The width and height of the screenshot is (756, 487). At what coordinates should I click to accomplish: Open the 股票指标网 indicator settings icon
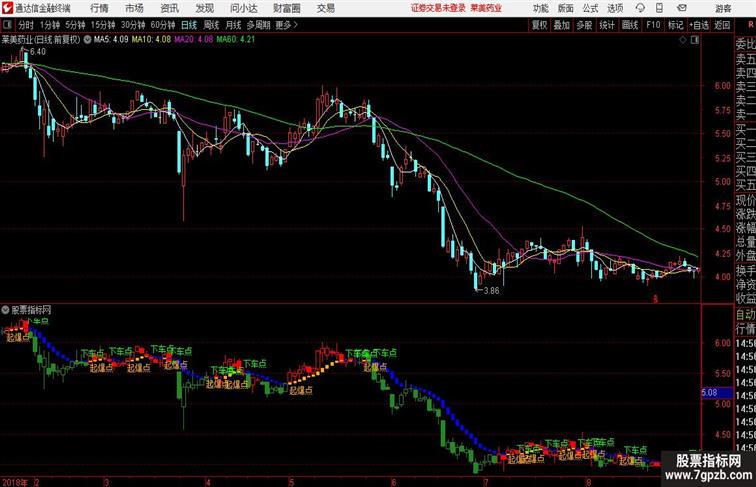click(x=5, y=310)
